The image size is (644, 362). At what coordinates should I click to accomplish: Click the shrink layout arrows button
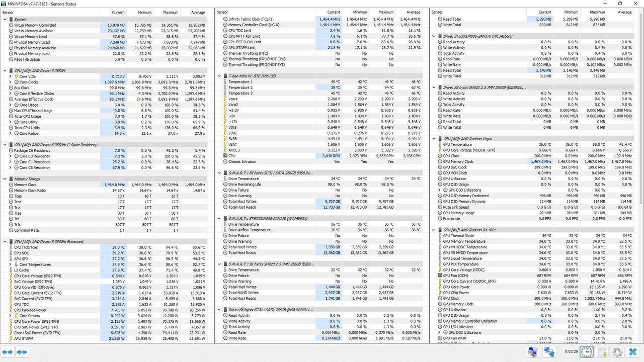click(x=22, y=352)
